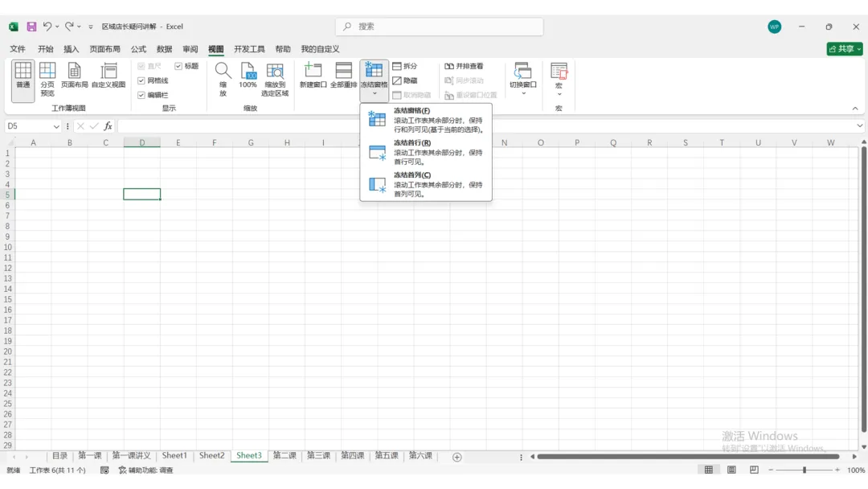Switch to Page Layout view in status bar

[x=731, y=470]
